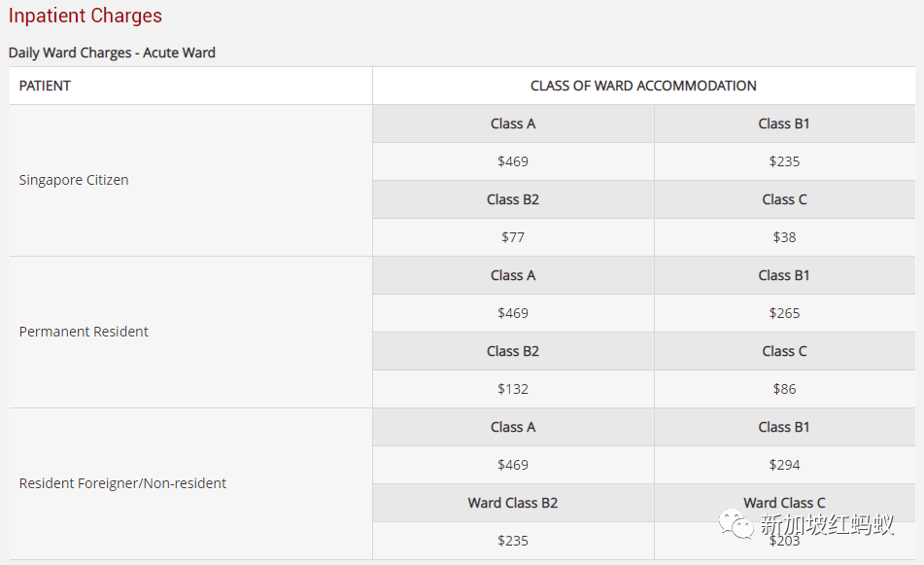
Task: Click the PATIENT column header
Action: 45,86
